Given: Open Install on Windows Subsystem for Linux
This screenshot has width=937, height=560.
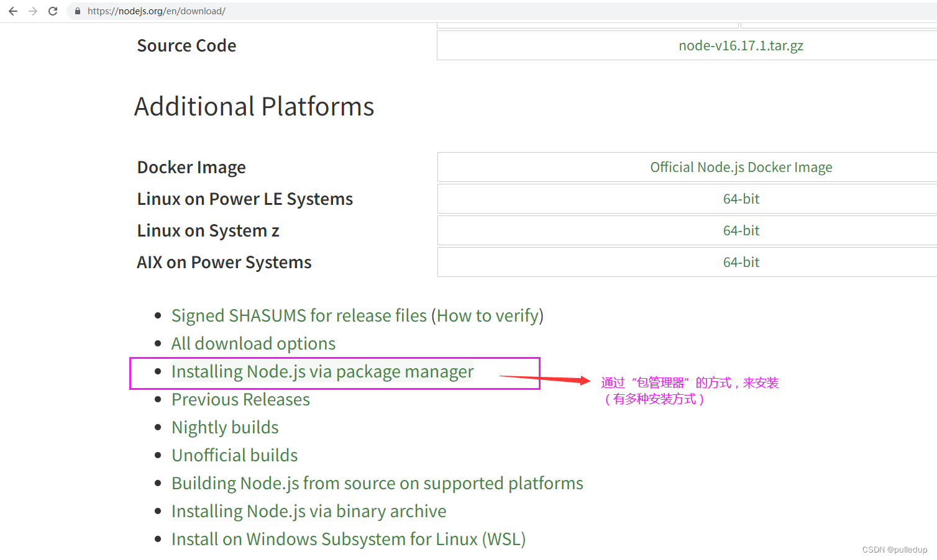Looking at the screenshot, I should pyautogui.click(x=349, y=540).
